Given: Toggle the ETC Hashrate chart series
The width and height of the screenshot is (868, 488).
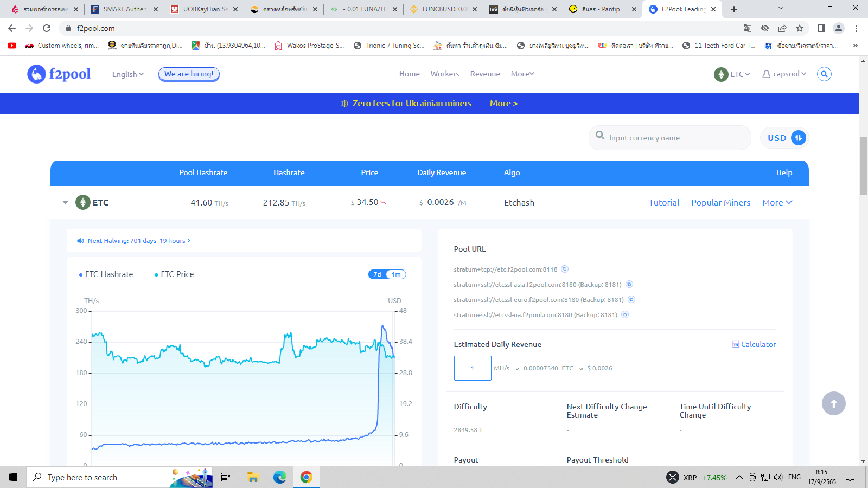Looking at the screenshot, I should click(x=106, y=274).
